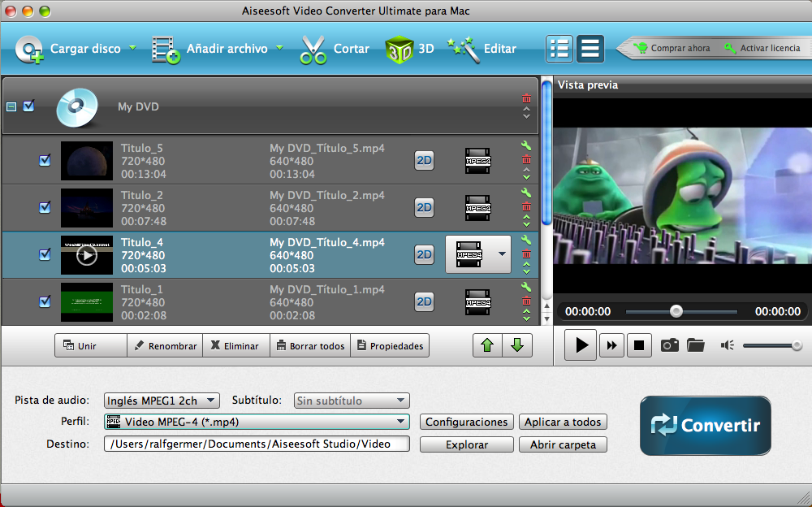The width and height of the screenshot is (812, 507).
Task: Fast forward the preview
Action: coord(611,345)
